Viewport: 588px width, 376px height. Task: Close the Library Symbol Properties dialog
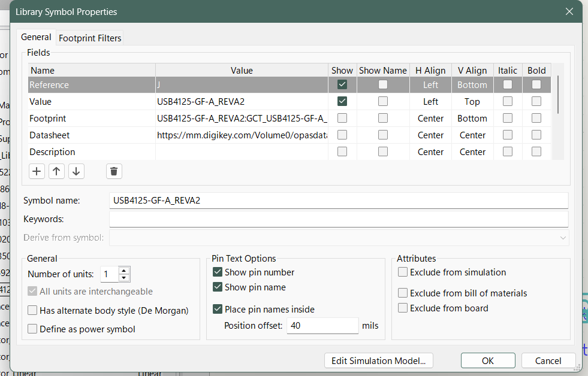569,11
